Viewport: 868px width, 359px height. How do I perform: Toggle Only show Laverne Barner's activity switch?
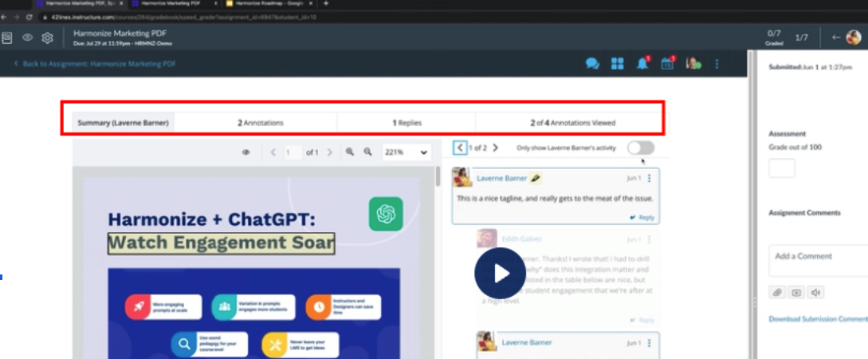641,148
